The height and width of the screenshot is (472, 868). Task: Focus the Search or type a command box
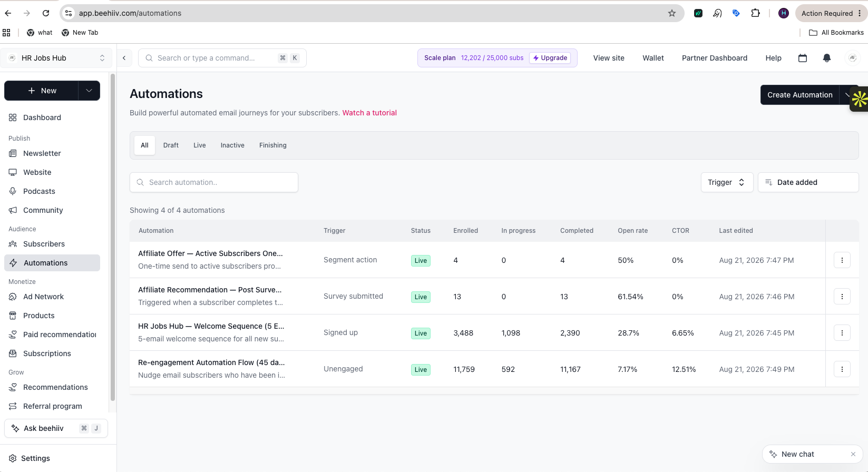coord(222,58)
